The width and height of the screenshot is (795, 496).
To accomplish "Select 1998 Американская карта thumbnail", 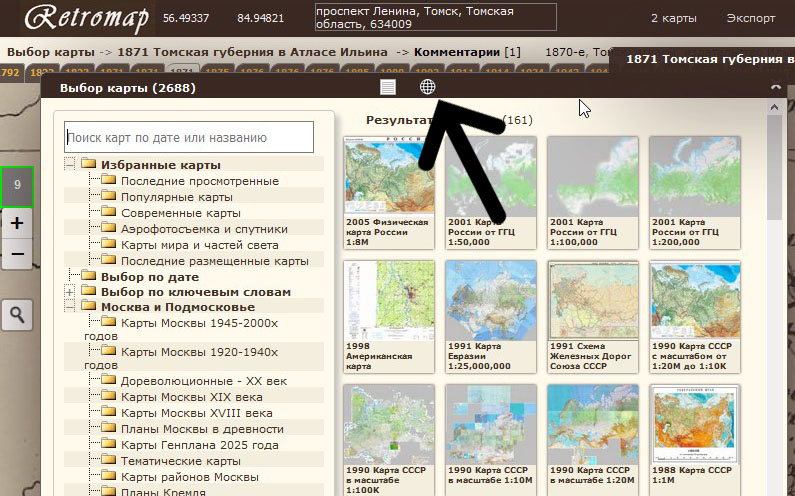I will [x=389, y=317].
